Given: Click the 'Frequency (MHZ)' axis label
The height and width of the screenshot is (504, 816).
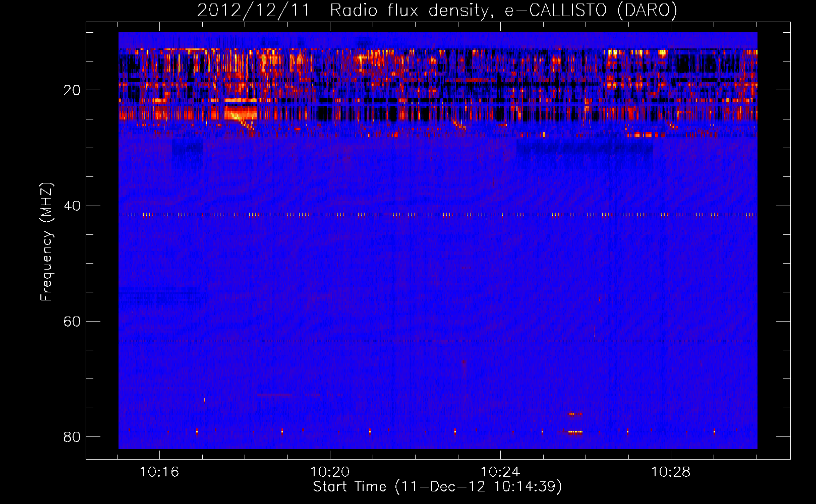Looking at the screenshot, I should coord(46,242).
